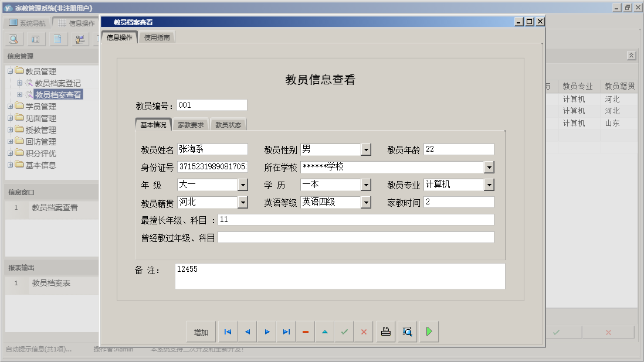Open the 学历 dropdown
The width and height of the screenshot is (644, 362).
click(366, 185)
